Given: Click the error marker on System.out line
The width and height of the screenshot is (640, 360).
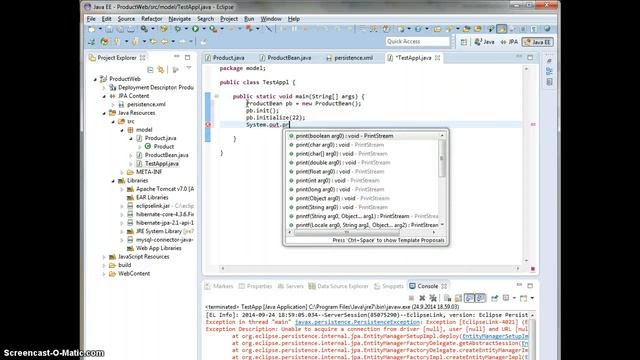Looking at the screenshot, I should point(207,124).
